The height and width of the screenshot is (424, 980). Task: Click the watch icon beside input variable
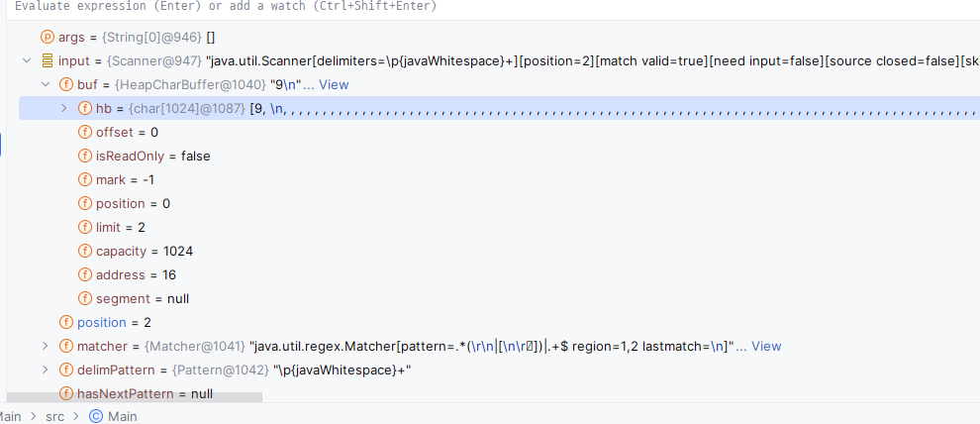coord(47,60)
